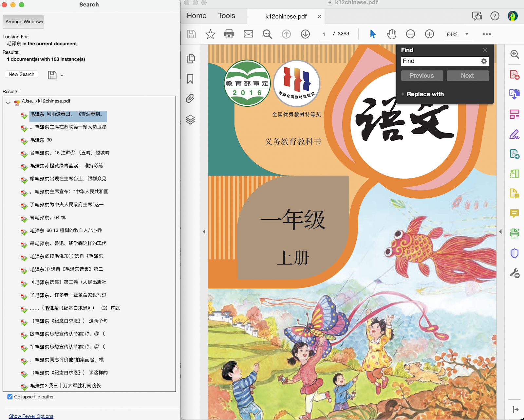Switch to the Tools tab
This screenshot has height=420, width=524.
227,16
